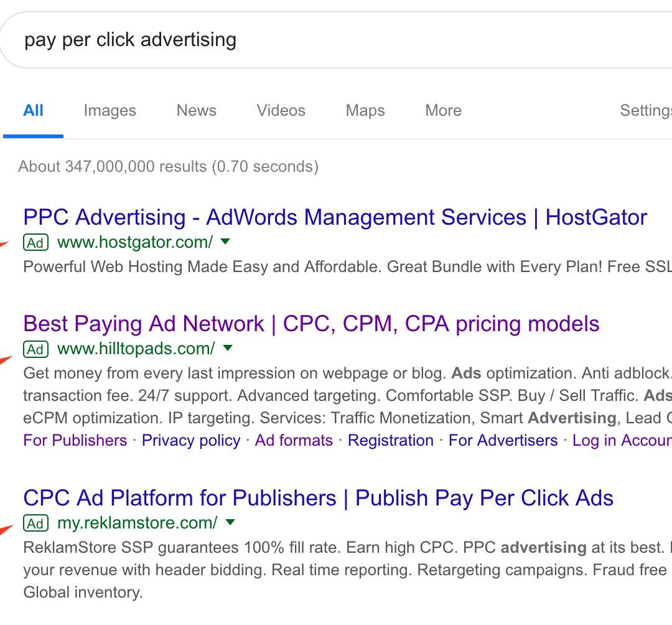672x625 pixels.
Task: Click the 'your revenue with header bidding' line
Action: pos(345,570)
